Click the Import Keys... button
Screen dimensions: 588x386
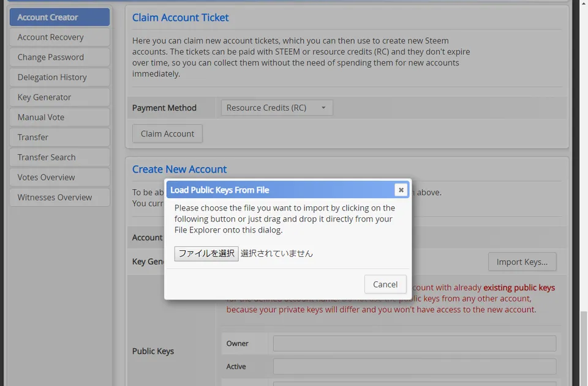click(522, 262)
